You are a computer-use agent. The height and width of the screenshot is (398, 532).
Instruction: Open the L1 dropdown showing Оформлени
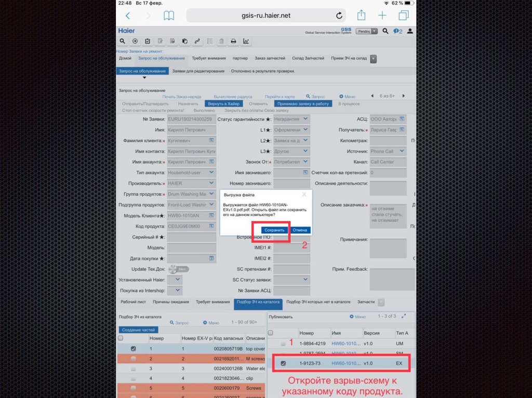305,130
